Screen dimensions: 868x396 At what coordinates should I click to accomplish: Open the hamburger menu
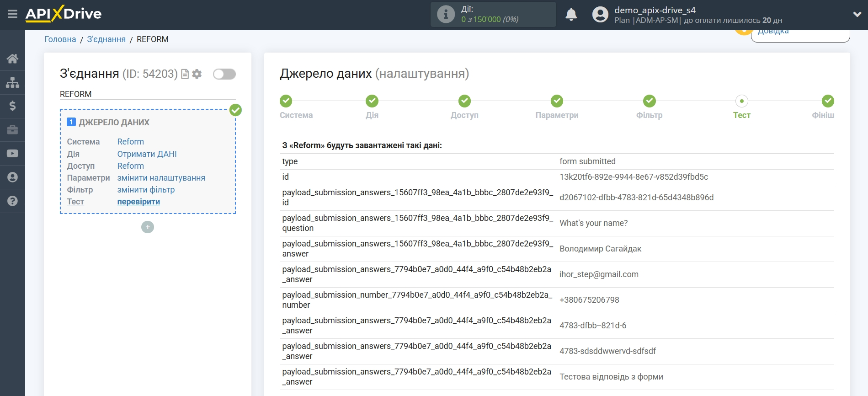click(12, 14)
